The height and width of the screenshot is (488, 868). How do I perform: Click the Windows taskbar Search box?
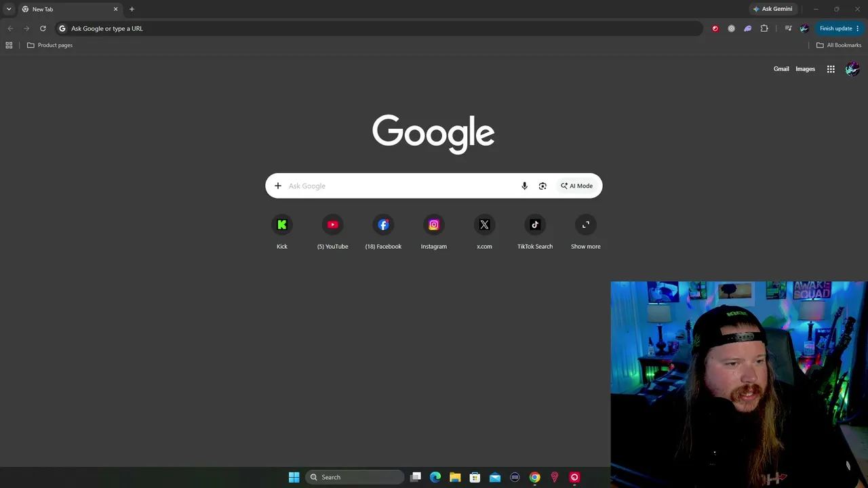pyautogui.click(x=354, y=477)
